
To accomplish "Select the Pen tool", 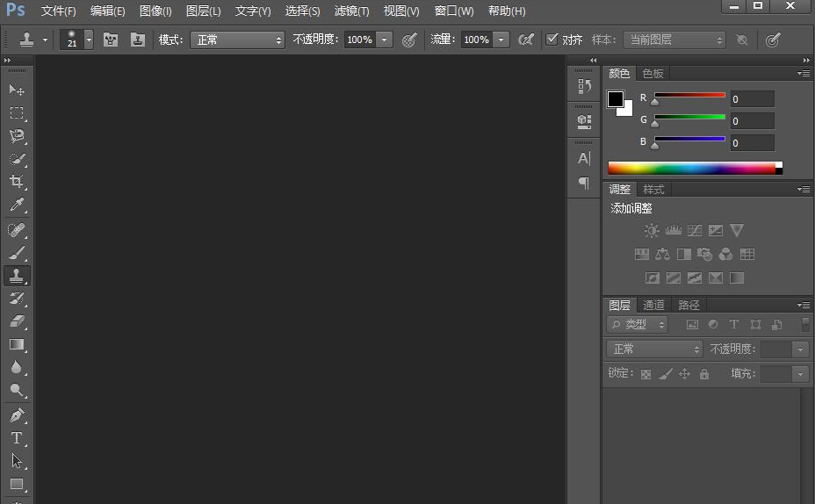I will pyautogui.click(x=17, y=414).
